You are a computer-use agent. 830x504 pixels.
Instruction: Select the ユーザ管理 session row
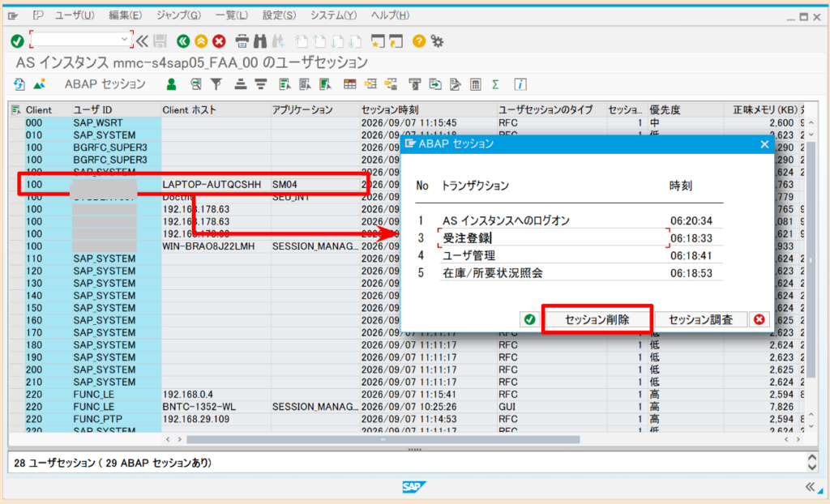569,256
